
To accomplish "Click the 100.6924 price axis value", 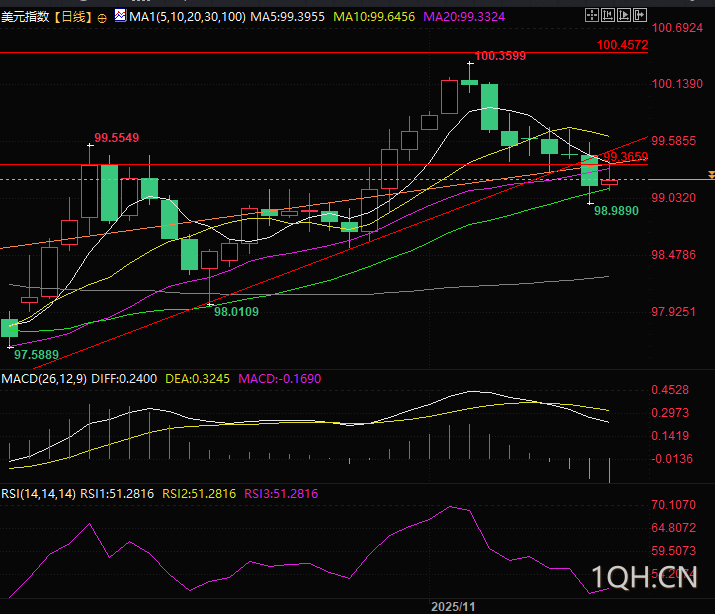I will click(677, 28).
